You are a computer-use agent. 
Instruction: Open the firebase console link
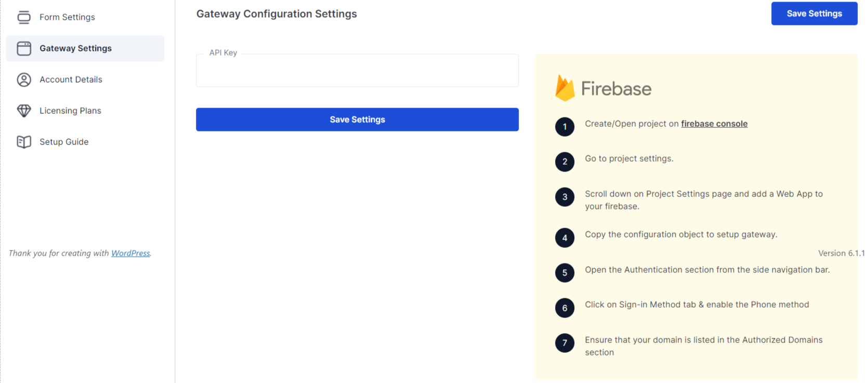tap(714, 124)
